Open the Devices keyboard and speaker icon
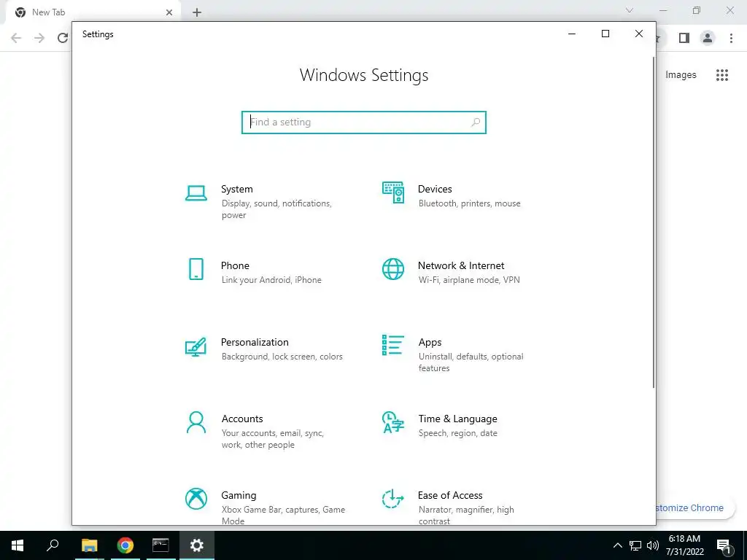Image resolution: width=747 pixels, height=560 pixels. click(393, 192)
